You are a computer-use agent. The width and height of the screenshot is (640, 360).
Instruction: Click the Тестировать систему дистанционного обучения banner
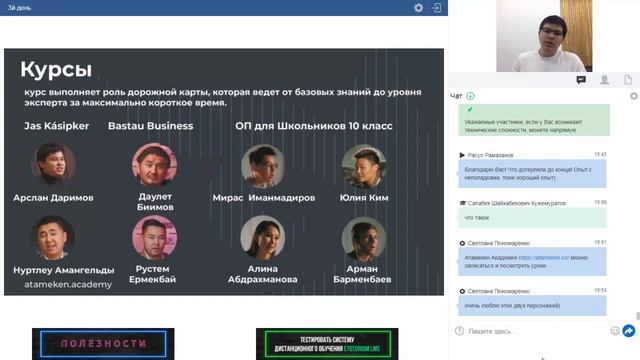[x=327, y=344]
